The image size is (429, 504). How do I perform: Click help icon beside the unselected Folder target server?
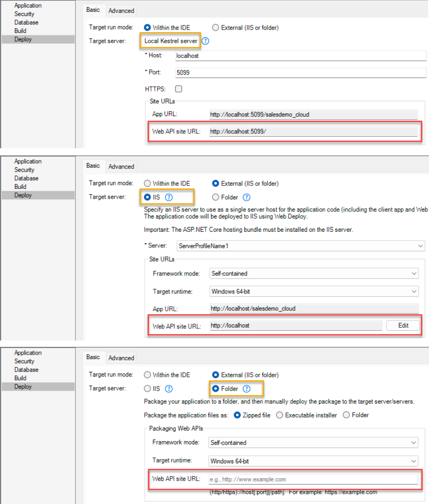pyautogui.click(x=247, y=197)
